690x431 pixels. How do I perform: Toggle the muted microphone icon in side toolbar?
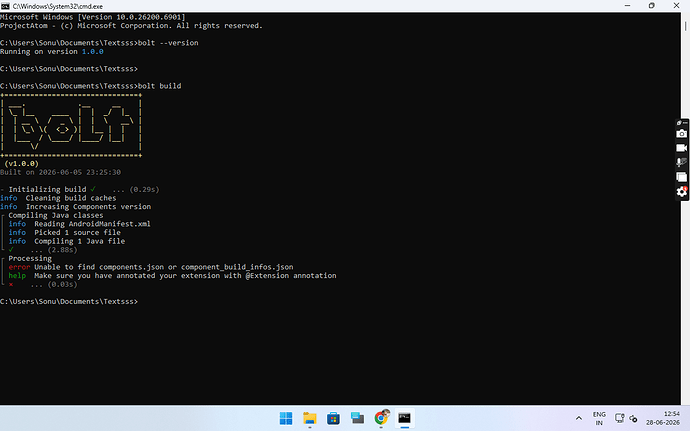[x=682, y=162]
